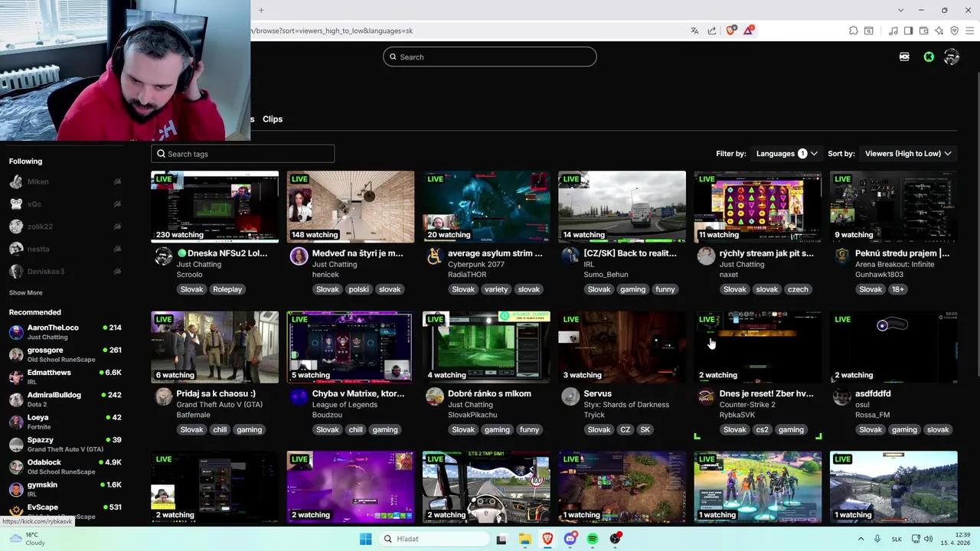This screenshot has width=980, height=551.
Task: Toggle the browser sidebar panel icon
Action: point(908,31)
